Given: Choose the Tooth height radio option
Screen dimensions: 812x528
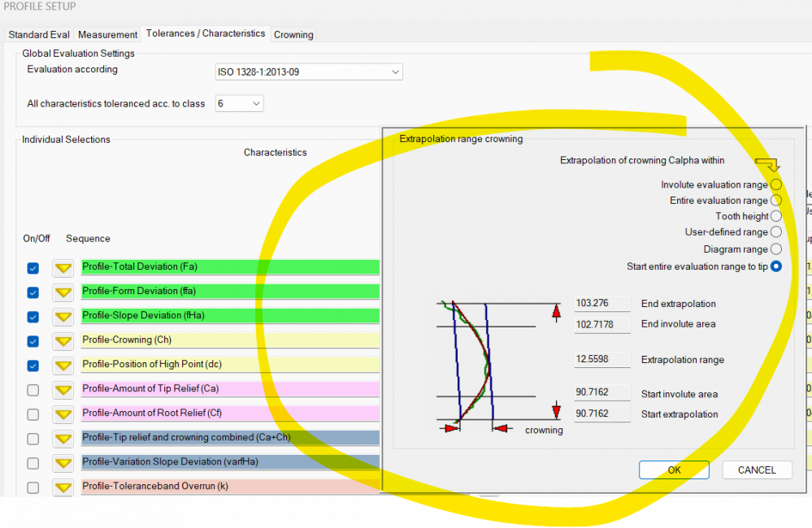Looking at the screenshot, I should [x=776, y=216].
